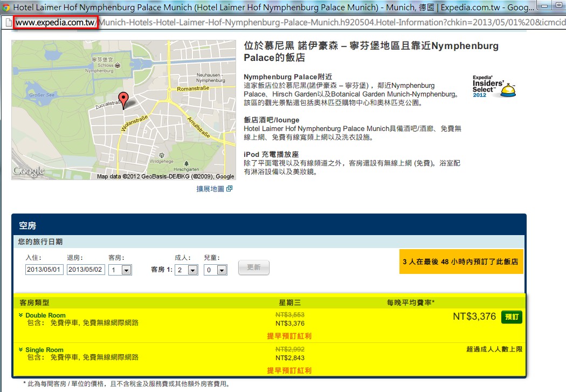Screen dimensions: 566x392
Task: Open the Single Room link
Action: point(44,350)
